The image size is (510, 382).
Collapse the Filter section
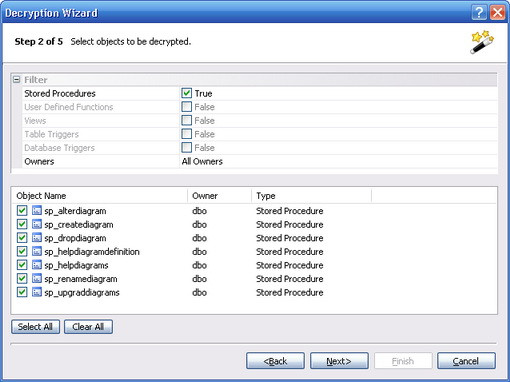(16, 80)
